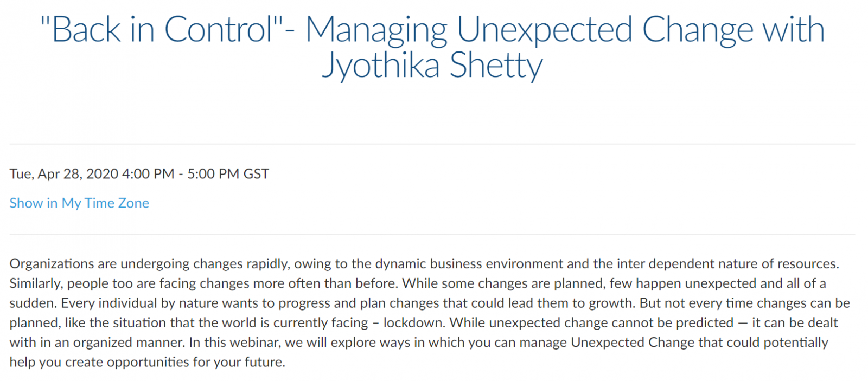The image size is (868, 381).
Task: Click the word "predicted" in the description
Action: (x=705, y=322)
